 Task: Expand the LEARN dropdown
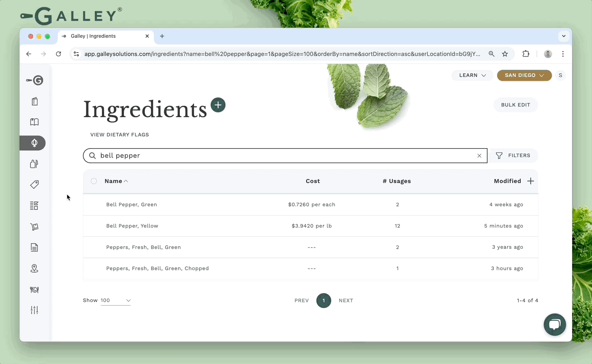[x=472, y=75]
